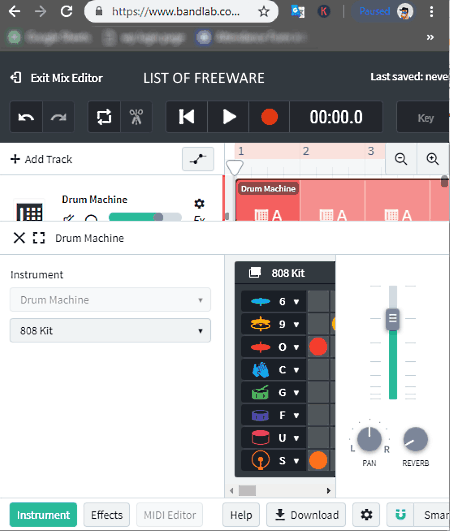Click the green snare icon in row G
This screenshot has width=450, height=531.
(260, 392)
